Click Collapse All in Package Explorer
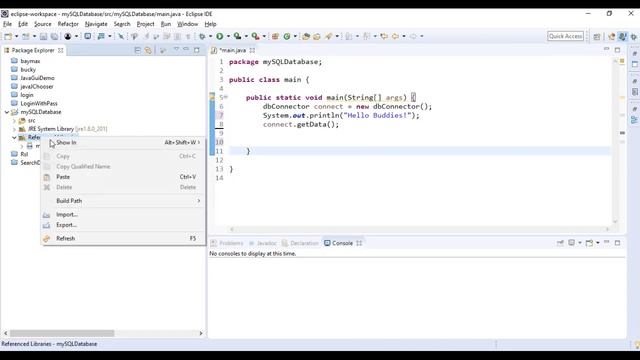 [137, 50]
